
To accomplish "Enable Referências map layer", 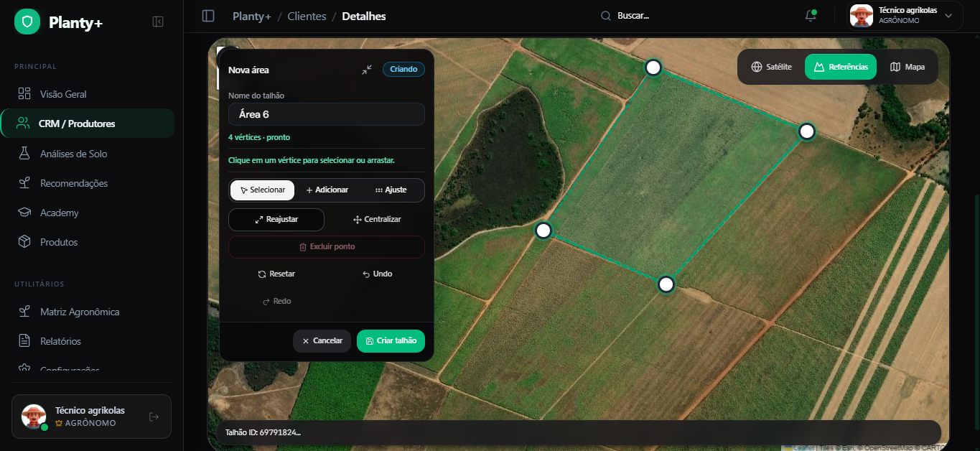I will (841, 67).
